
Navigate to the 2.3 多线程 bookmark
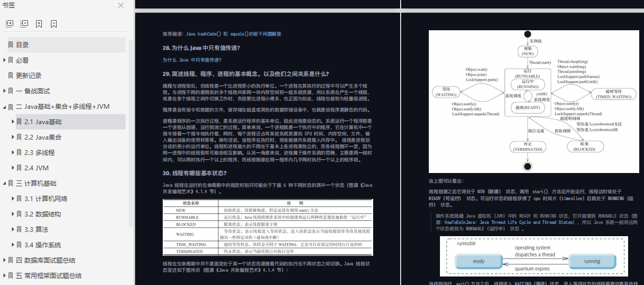[x=39, y=153]
